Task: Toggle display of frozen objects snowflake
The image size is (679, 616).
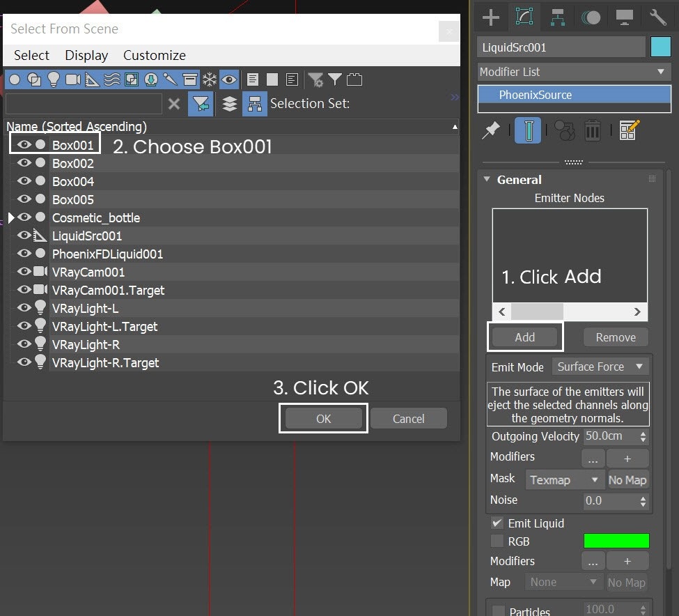Action: click(210, 79)
